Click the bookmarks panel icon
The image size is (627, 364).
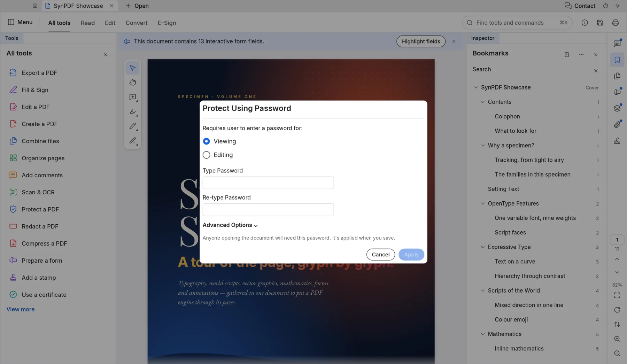point(617,60)
